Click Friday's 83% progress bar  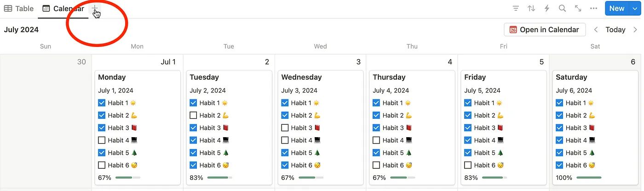[494, 178]
